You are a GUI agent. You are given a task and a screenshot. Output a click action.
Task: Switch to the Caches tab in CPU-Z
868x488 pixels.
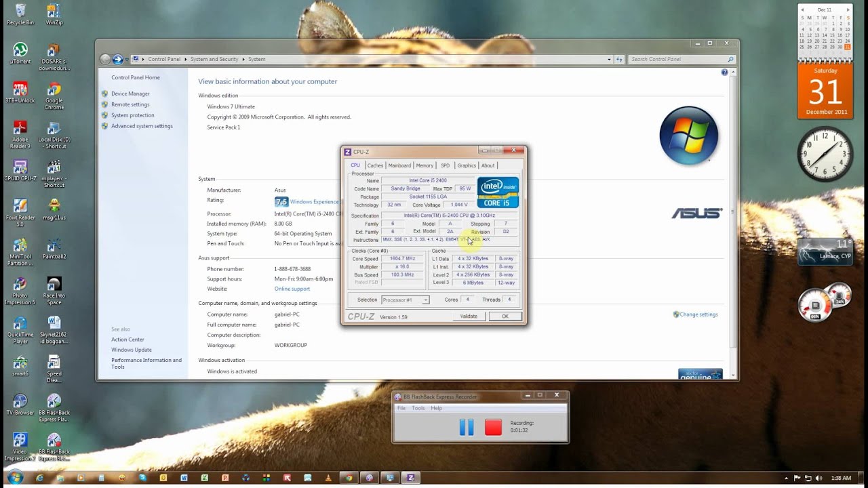click(375, 165)
